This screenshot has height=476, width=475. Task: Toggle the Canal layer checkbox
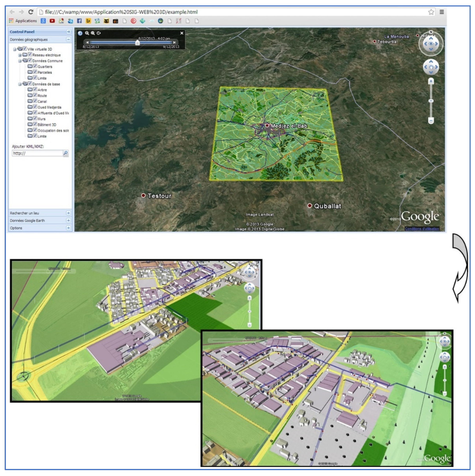pyautogui.click(x=35, y=101)
